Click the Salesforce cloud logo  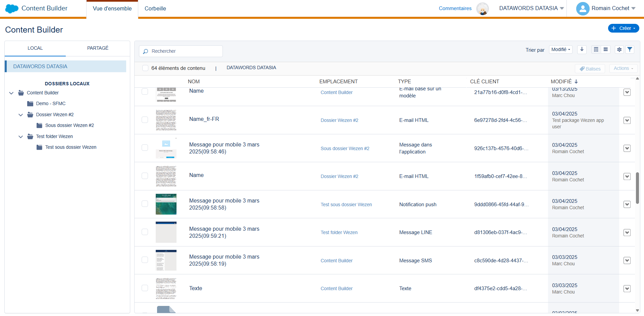click(x=12, y=8)
